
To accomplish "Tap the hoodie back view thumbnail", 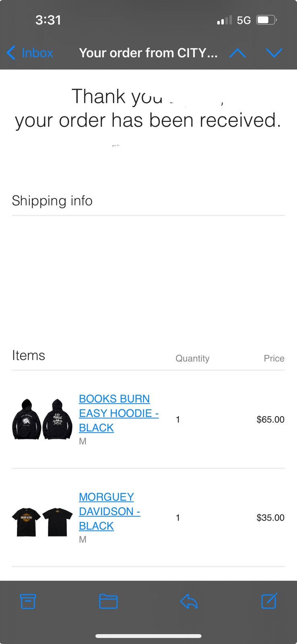I will tap(57, 419).
